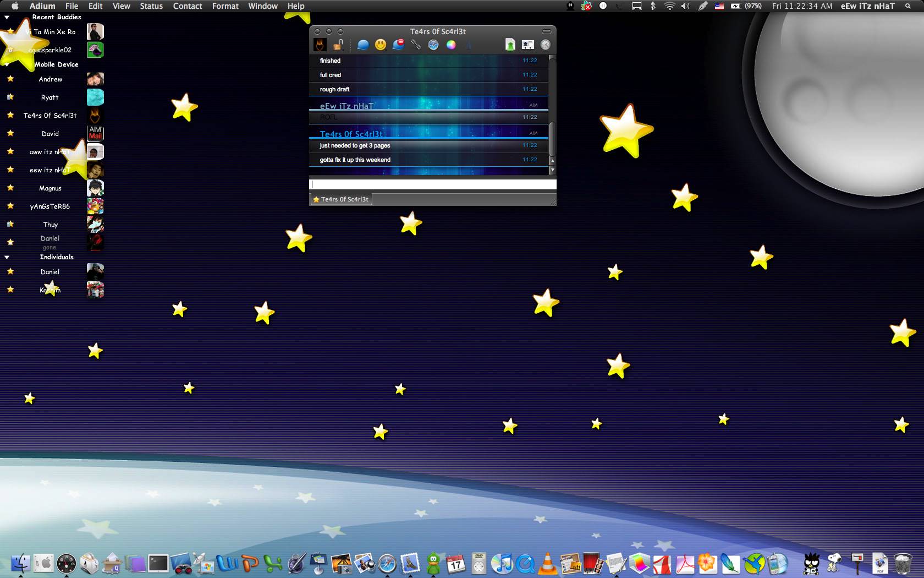Click 'just needed to get 3 pages' message

tap(355, 145)
